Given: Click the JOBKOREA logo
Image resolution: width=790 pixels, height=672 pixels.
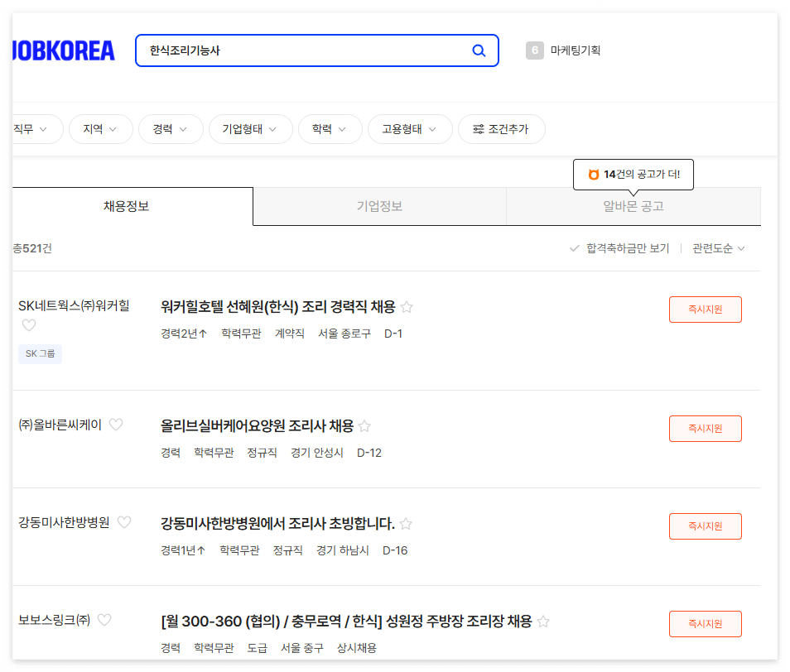Looking at the screenshot, I should [62, 50].
